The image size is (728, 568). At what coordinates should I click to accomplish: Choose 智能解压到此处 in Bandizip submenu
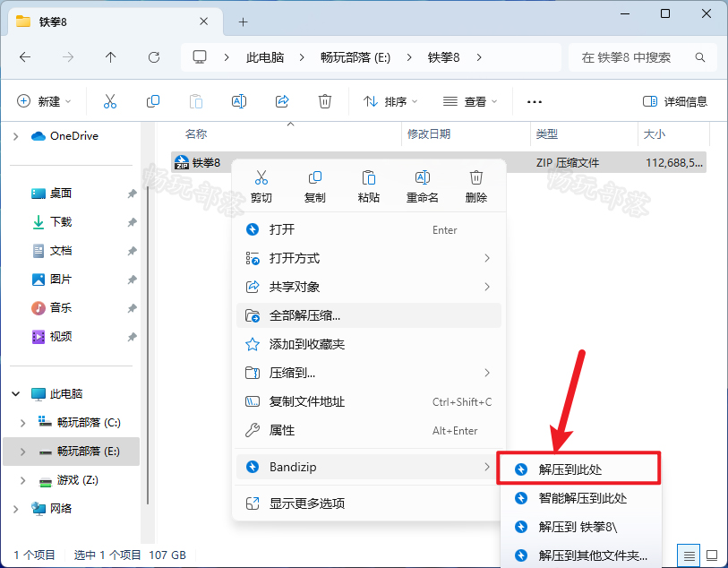(x=579, y=498)
